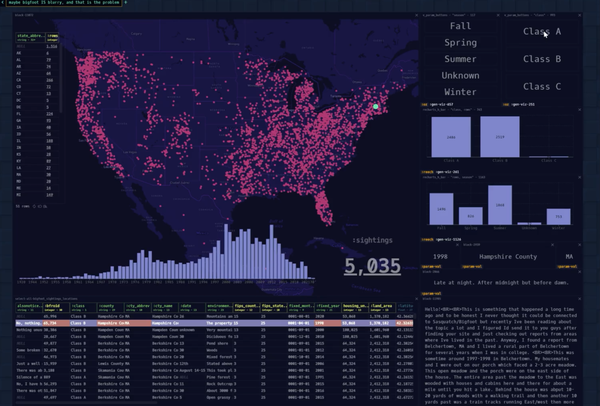Select the Class B filter button
This screenshot has height=406, width=600.
tap(542, 59)
